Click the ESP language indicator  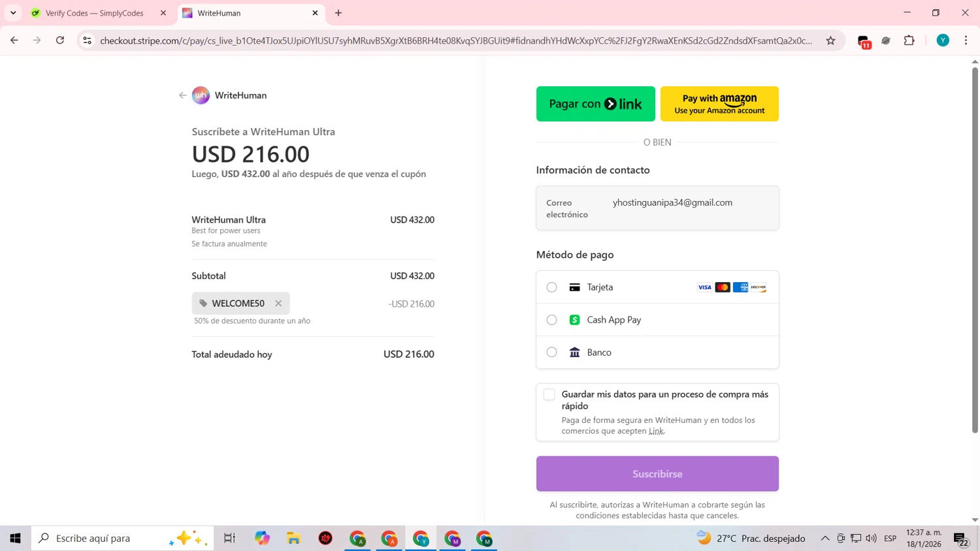pyautogui.click(x=890, y=539)
